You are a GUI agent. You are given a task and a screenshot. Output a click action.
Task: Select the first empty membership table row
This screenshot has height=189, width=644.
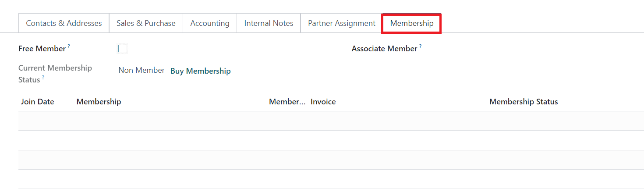tap(307, 121)
